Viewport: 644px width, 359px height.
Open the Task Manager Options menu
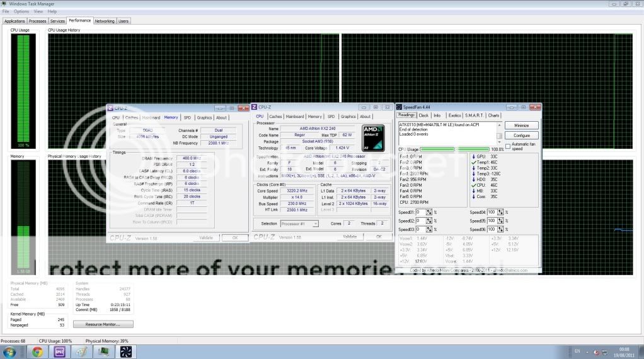pos(21,11)
